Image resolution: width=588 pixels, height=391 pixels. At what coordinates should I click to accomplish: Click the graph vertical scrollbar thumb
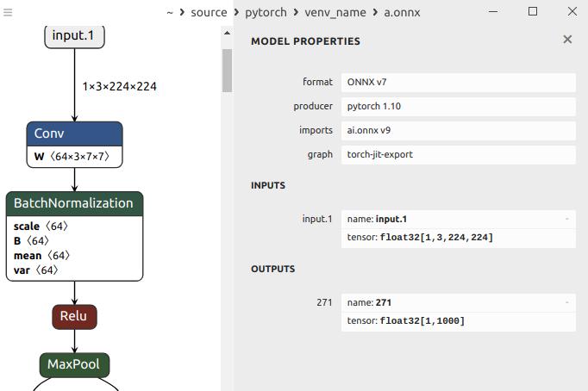[228, 71]
